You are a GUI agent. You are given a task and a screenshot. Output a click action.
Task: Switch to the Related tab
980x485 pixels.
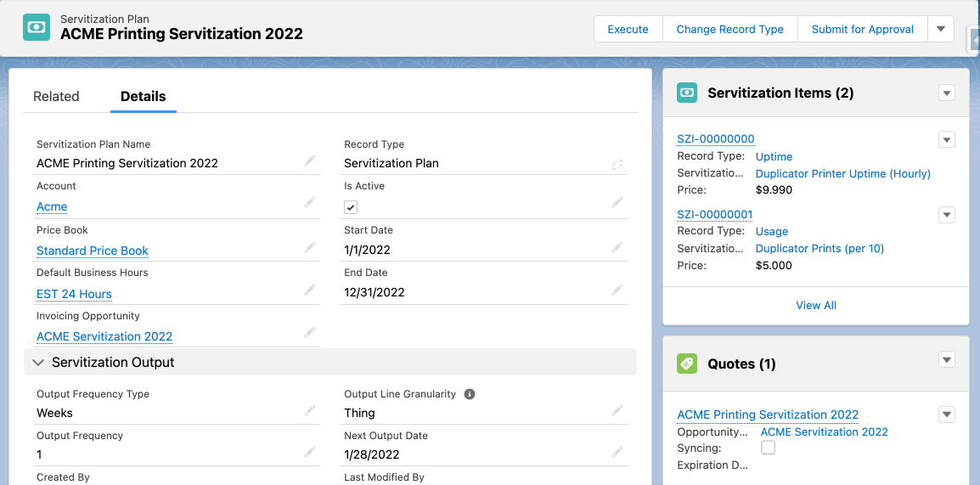tap(56, 96)
